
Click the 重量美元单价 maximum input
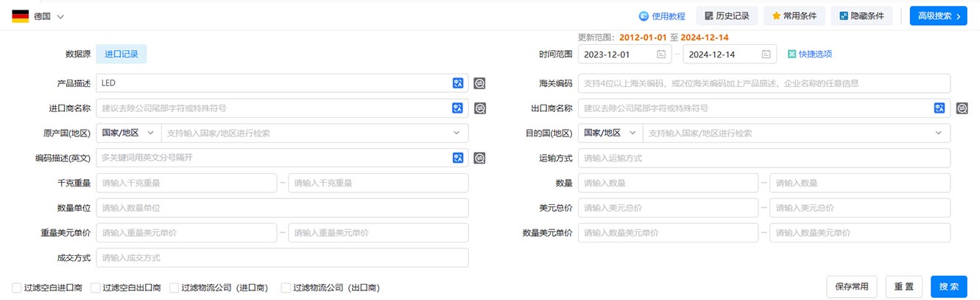point(378,233)
